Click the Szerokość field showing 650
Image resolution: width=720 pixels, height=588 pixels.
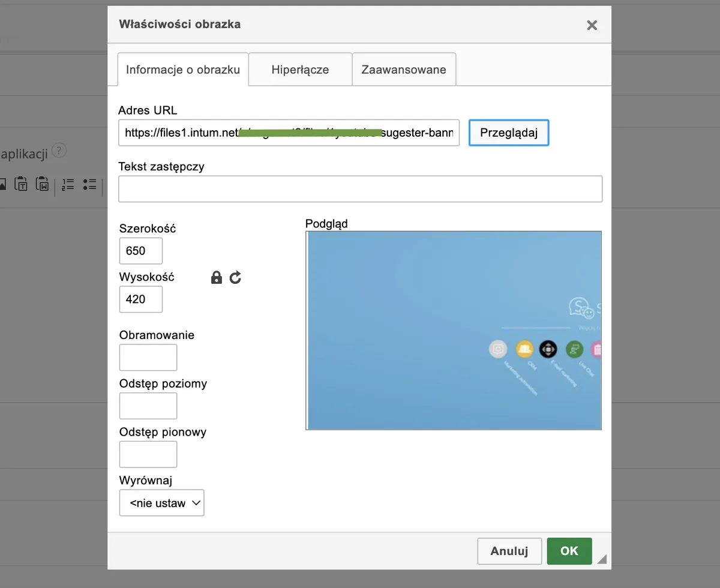141,251
